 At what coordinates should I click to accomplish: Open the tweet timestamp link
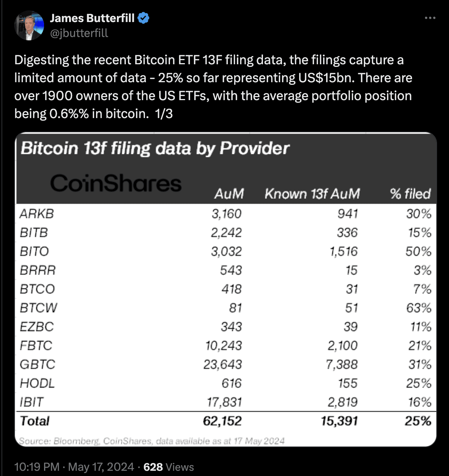click(x=73, y=467)
